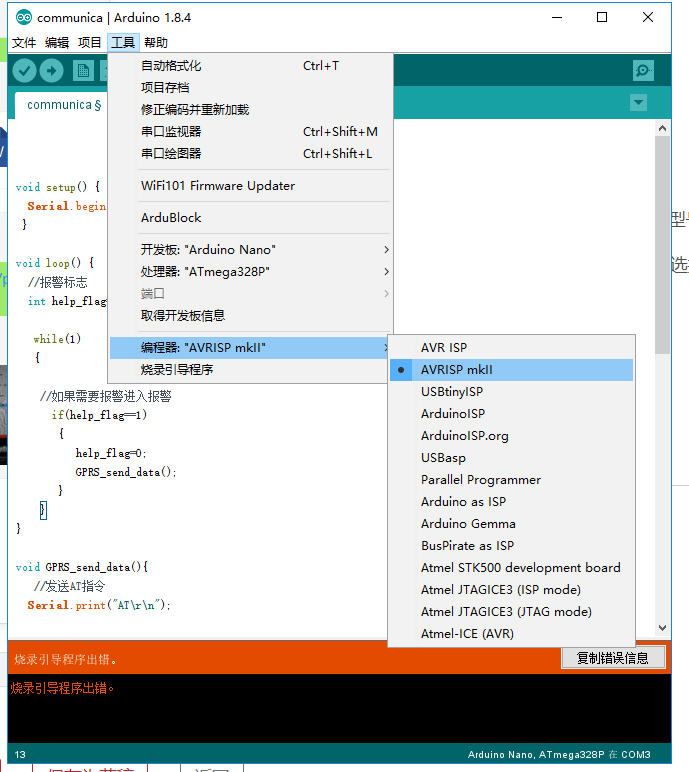Open the 帮助 menu
The height and width of the screenshot is (772, 689).
[x=156, y=43]
